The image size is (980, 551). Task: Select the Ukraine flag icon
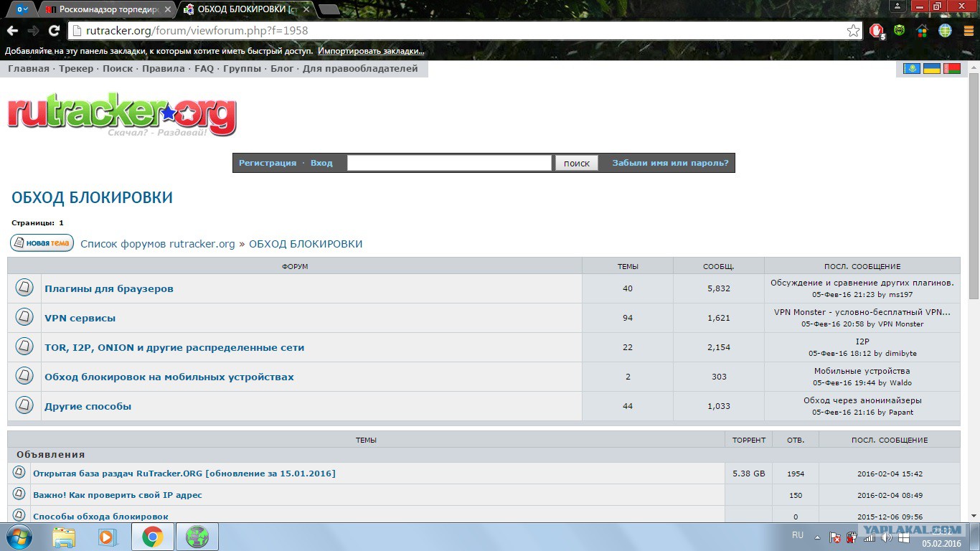932,69
